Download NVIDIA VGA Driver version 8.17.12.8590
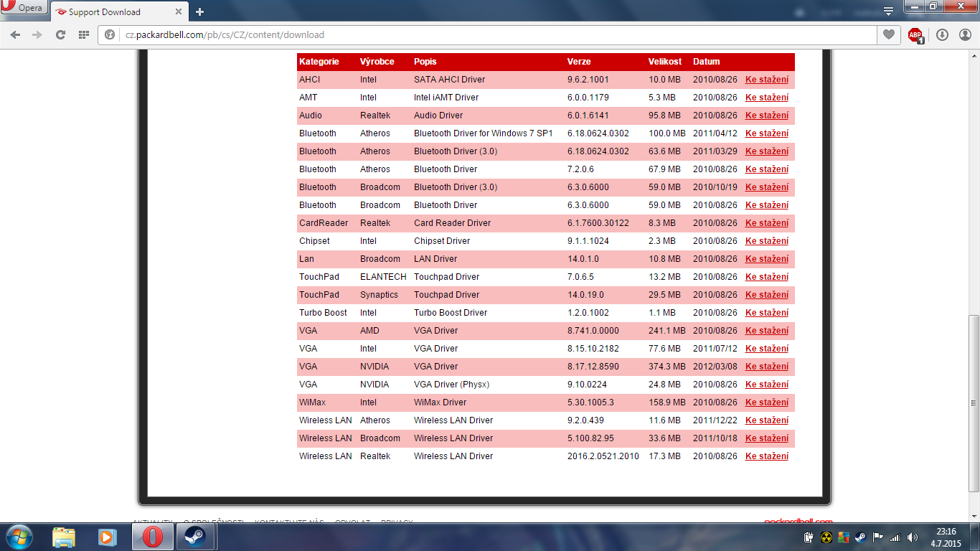Screen dimensions: 980x551 click(767, 367)
